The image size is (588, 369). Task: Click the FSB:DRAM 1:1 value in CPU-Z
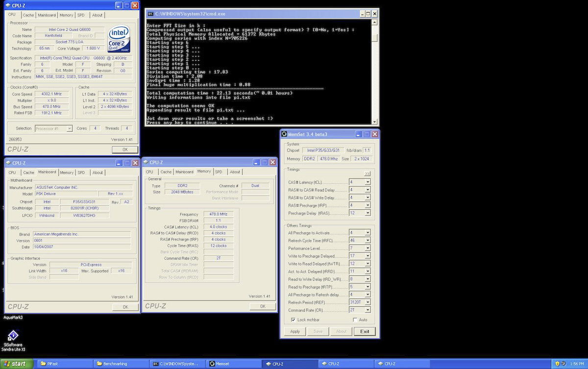click(218, 221)
